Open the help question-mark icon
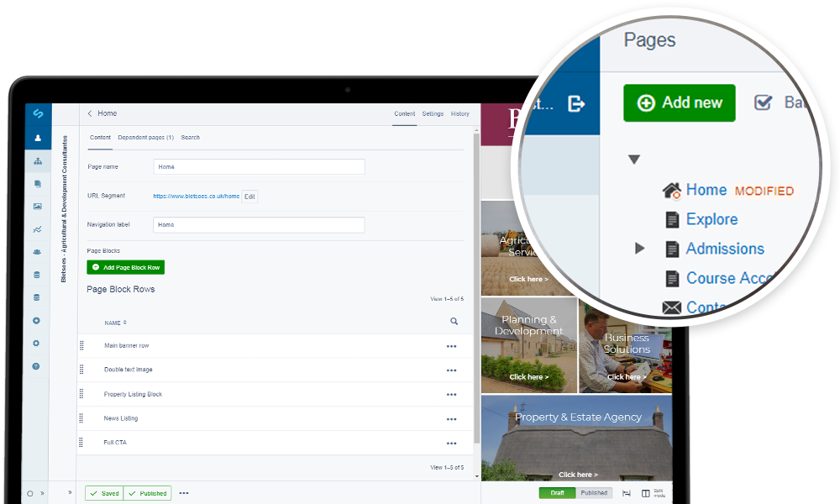The height and width of the screenshot is (504, 840). (x=36, y=366)
